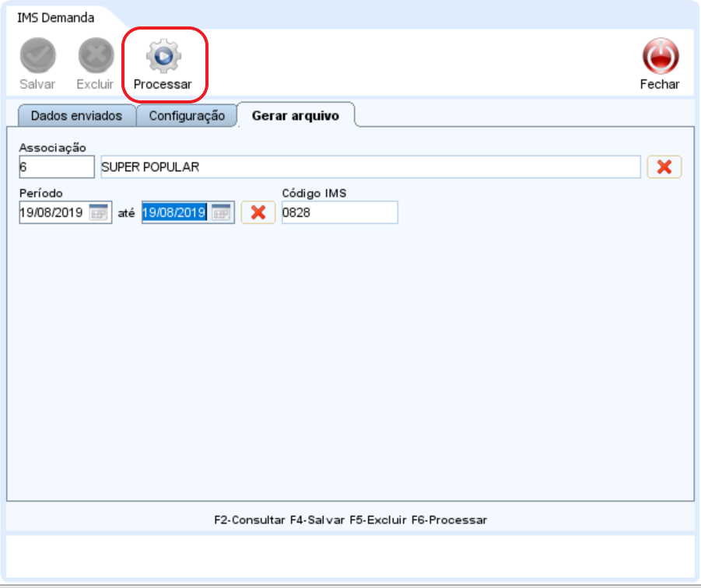Clear the Período dates with the red X

pos(258,212)
